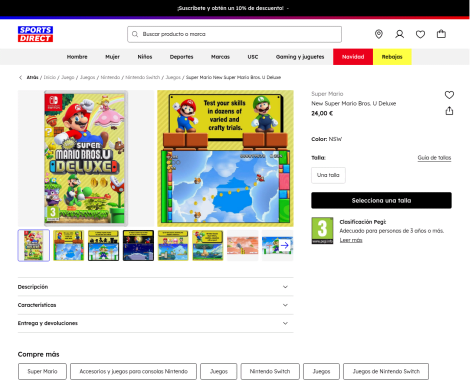Expand the Características section
This screenshot has height=380, width=475.
155,305
